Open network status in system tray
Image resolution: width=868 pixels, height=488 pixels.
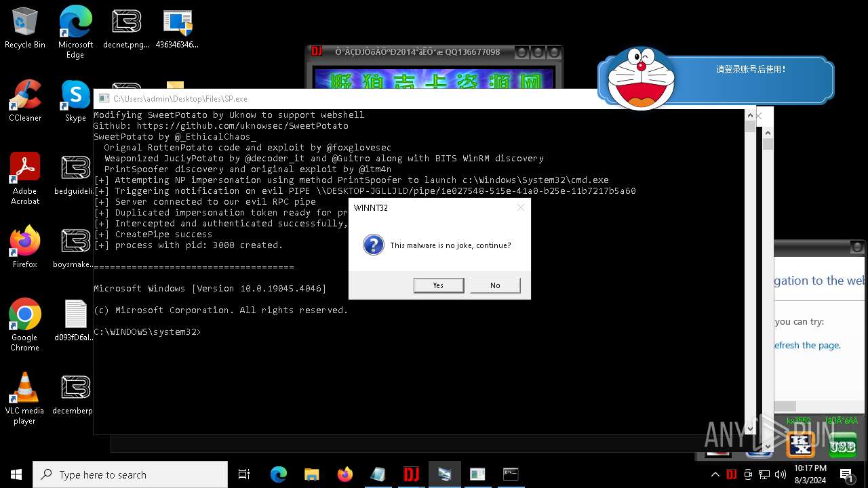coord(764,474)
